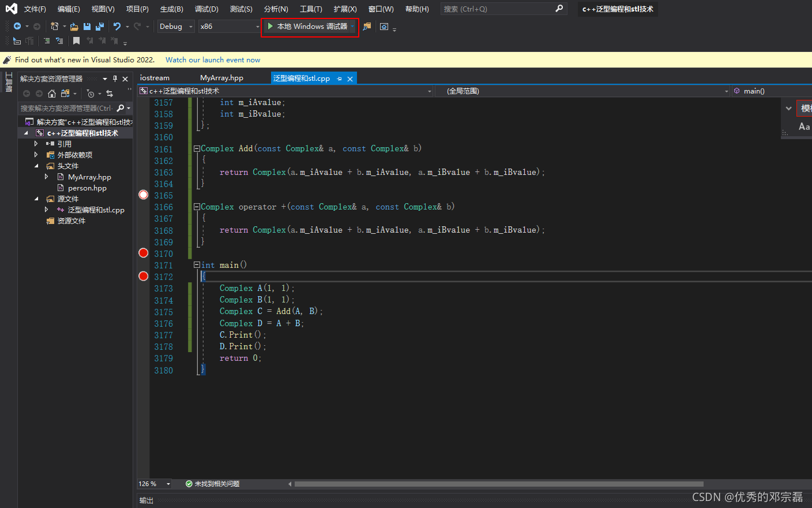Viewport: 812px width, 508px height.
Task: Collapse the main function at line 3171
Action: 197,264
